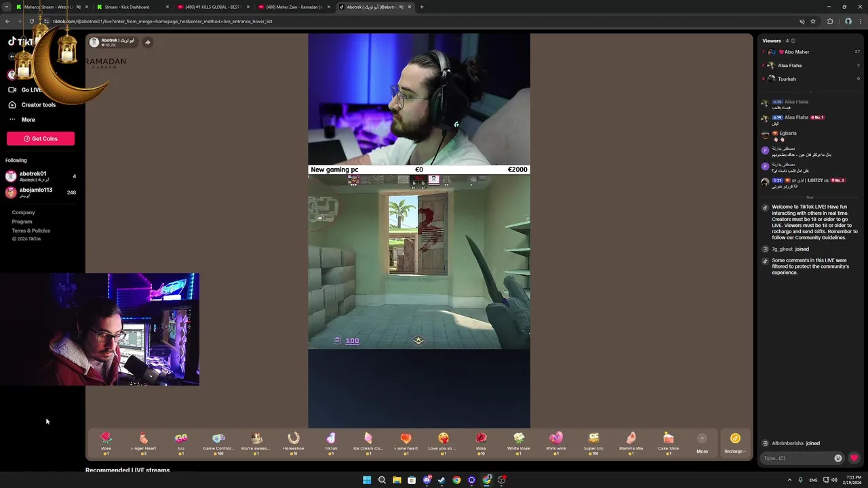Screen dimensions: 868x488
Task: Open the browser extensions icon
Action: pyautogui.click(x=829, y=21)
